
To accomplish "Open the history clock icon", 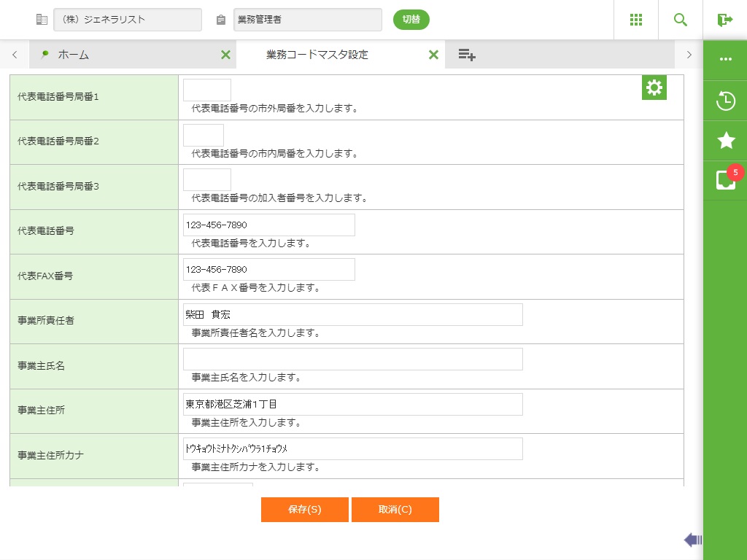I will point(726,101).
